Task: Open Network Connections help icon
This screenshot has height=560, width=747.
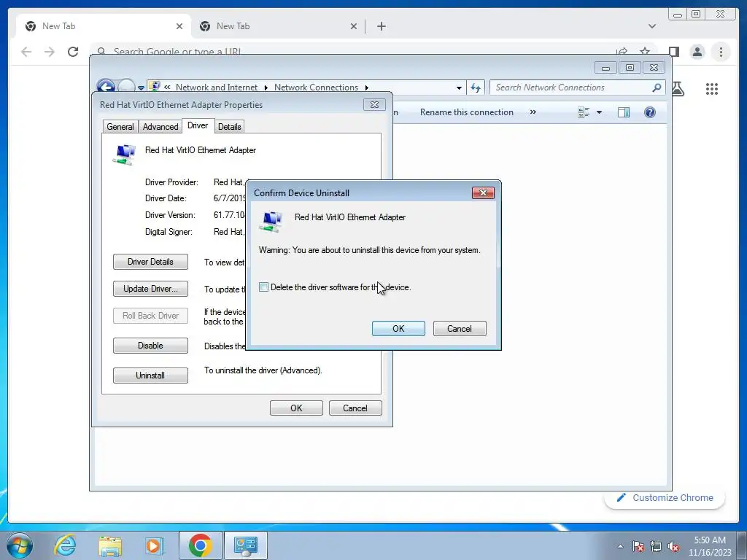Action: [x=650, y=112]
